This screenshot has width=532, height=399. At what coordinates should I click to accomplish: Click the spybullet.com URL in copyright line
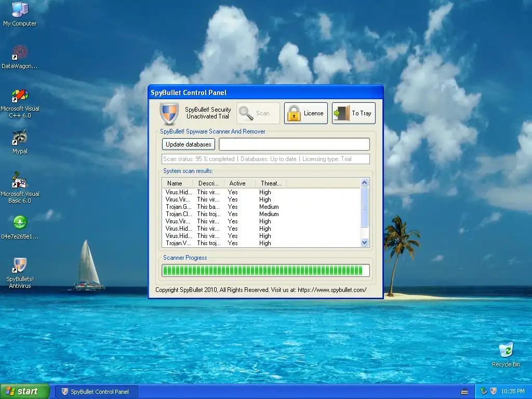332,290
